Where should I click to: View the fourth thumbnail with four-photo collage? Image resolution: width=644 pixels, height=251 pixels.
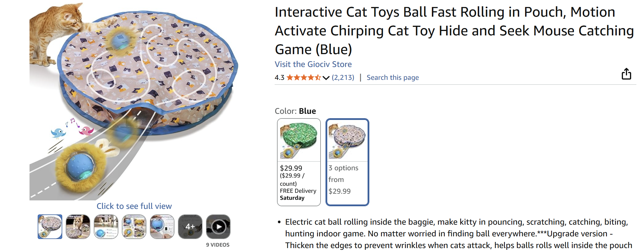pyautogui.click(x=134, y=227)
